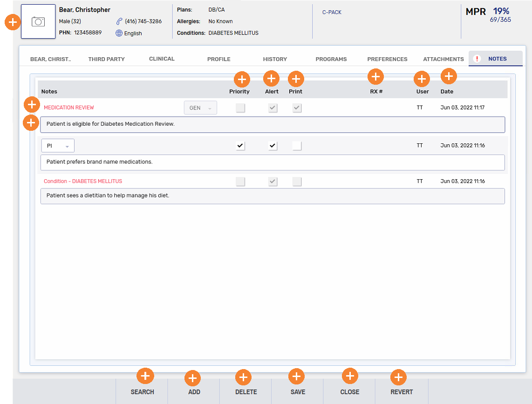
Task: Click the Diabetes Medication Review note text field
Action: click(x=273, y=124)
